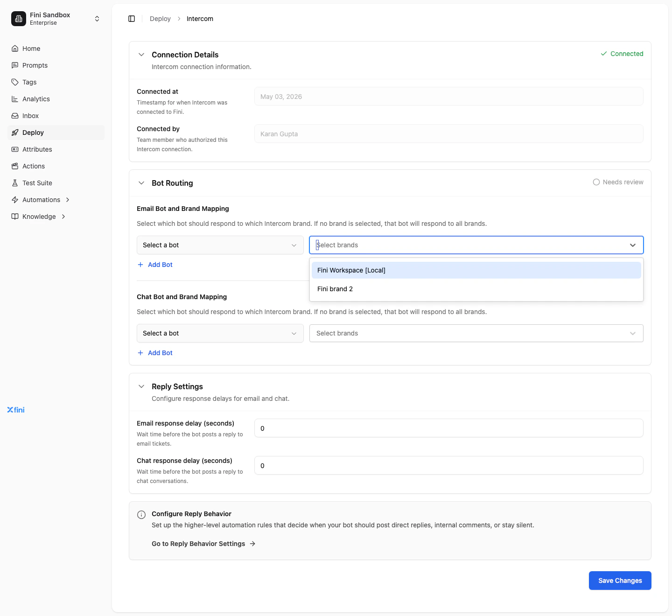The image size is (672, 616).
Task: Choose Fini brand 2 option
Action: click(x=476, y=289)
